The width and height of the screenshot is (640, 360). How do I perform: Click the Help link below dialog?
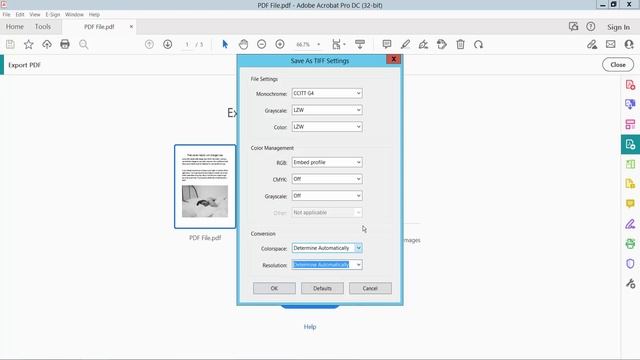pos(310,327)
